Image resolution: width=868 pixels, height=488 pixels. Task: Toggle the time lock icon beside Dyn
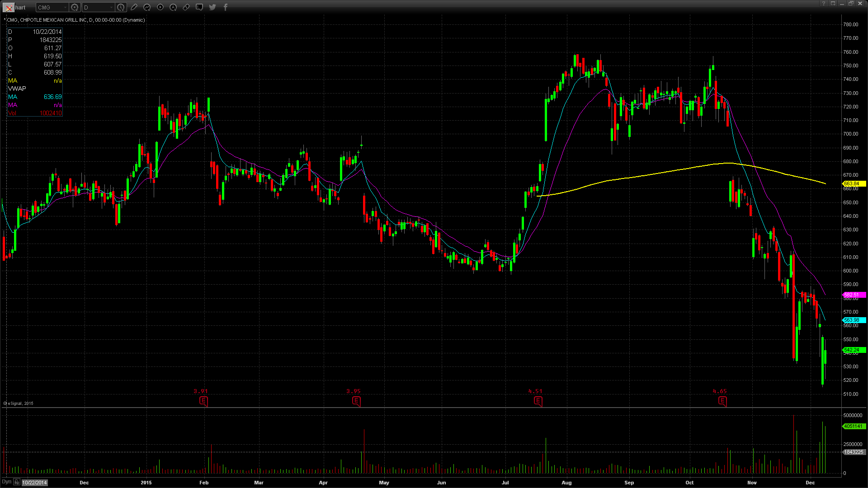pyautogui.click(x=17, y=482)
